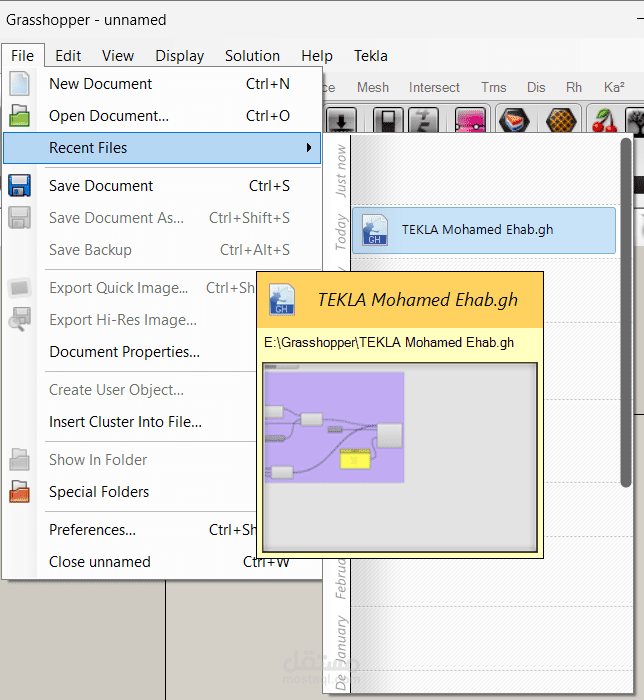
Task: Click the orange mesh hexagon component icon
Action: 561,120
